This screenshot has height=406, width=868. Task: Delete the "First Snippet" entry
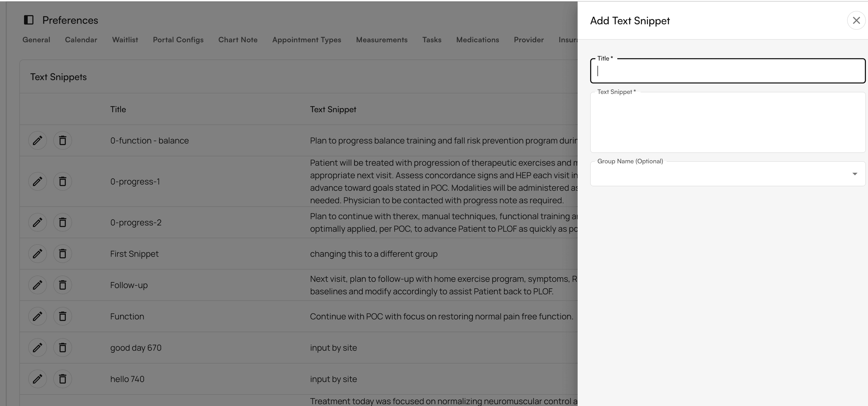click(x=63, y=254)
